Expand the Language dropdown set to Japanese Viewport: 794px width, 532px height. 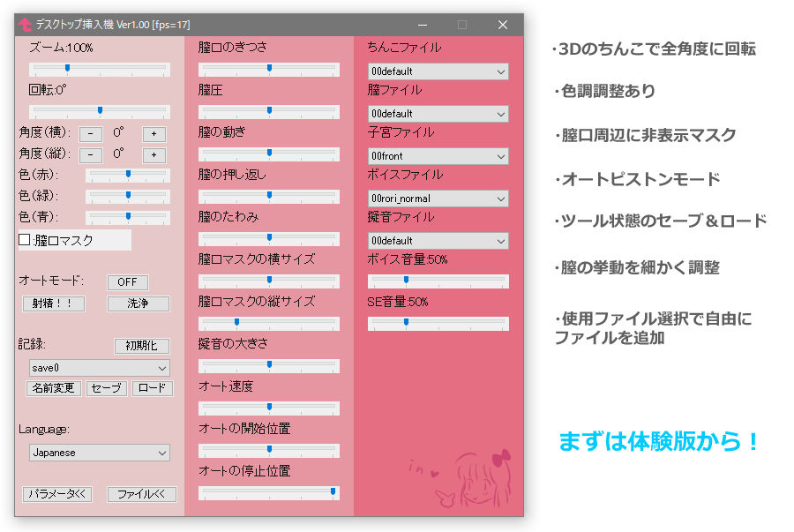point(98,453)
